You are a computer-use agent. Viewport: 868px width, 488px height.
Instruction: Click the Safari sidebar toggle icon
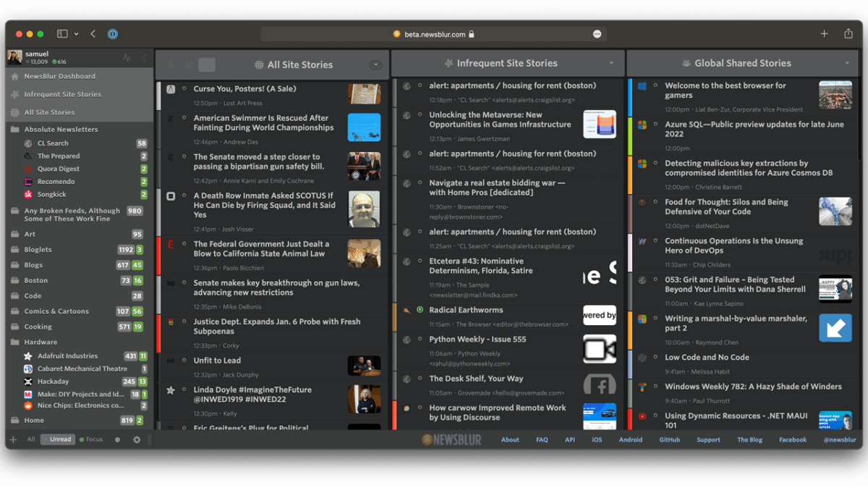[x=63, y=34]
